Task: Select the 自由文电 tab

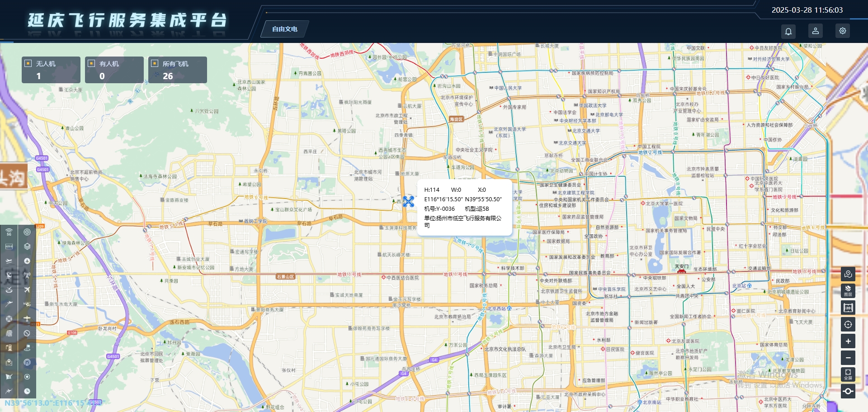Action: [285, 29]
